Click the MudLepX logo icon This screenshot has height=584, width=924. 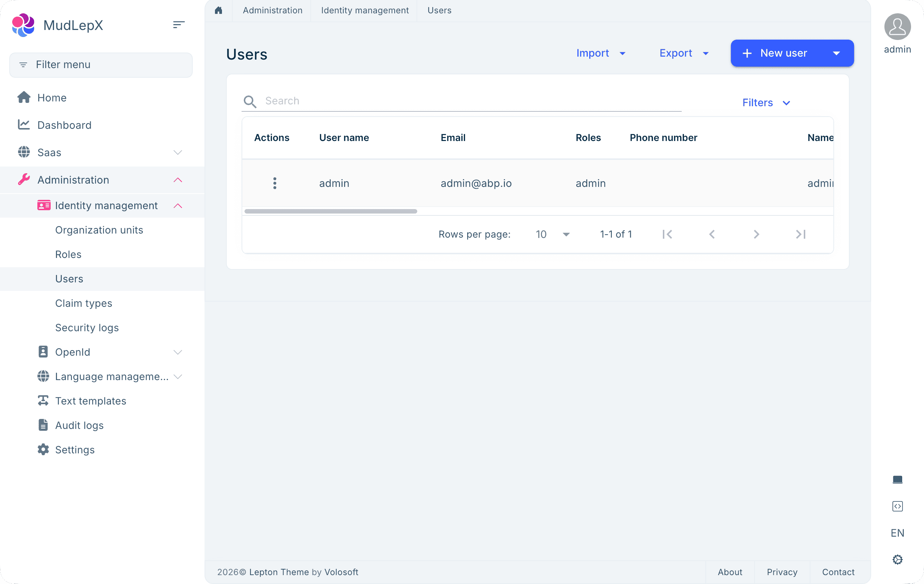click(23, 25)
